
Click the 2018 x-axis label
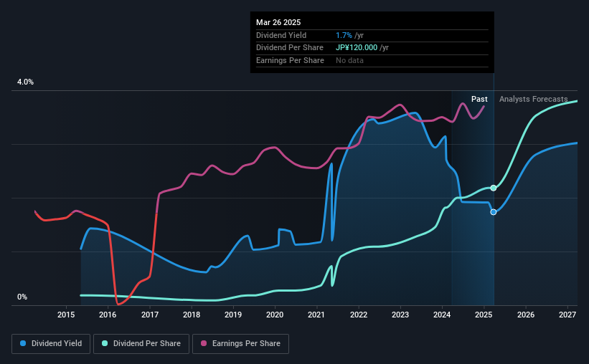pyautogui.click(x=192, y=315)
